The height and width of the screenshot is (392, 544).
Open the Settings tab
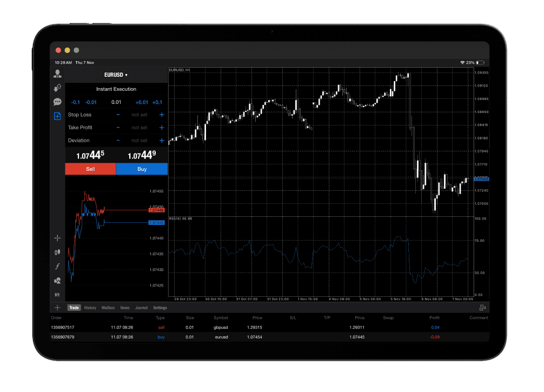pos(160,307)
